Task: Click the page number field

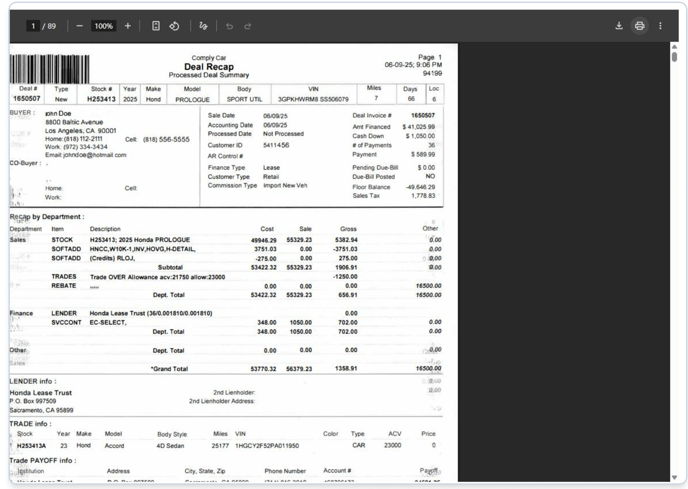Action: pos(33,26)
